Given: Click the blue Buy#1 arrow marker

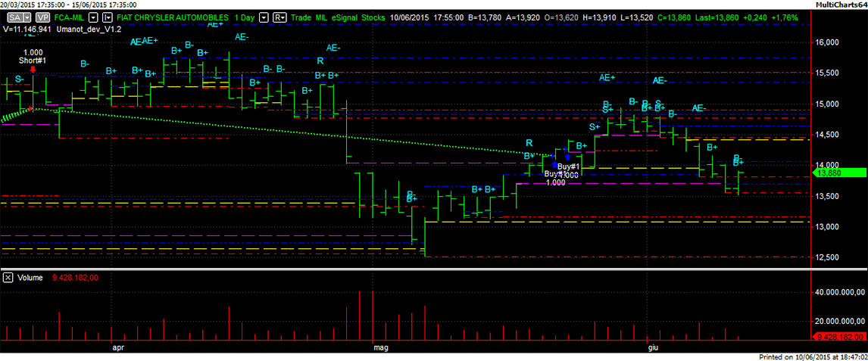Looking at the screenshot, I should tap(567, 157).
